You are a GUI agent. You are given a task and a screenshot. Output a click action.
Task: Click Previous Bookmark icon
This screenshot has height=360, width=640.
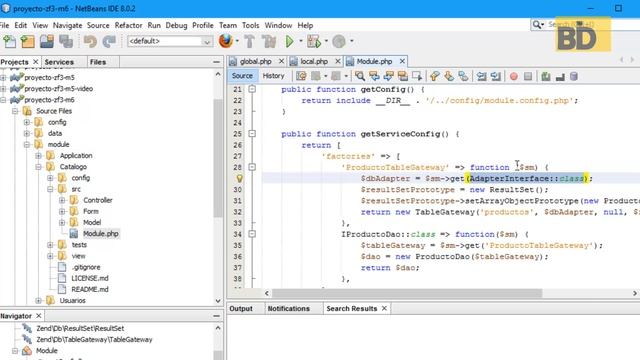[435, 76]
